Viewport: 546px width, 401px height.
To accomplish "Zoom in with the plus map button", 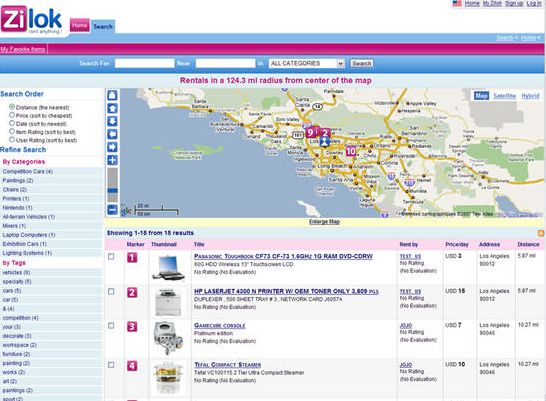I will (112, 160).
